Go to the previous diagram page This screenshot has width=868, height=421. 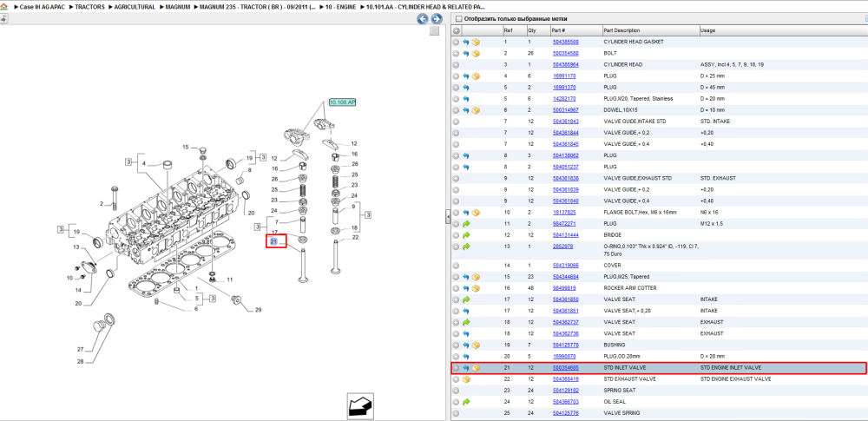point(423,19)
